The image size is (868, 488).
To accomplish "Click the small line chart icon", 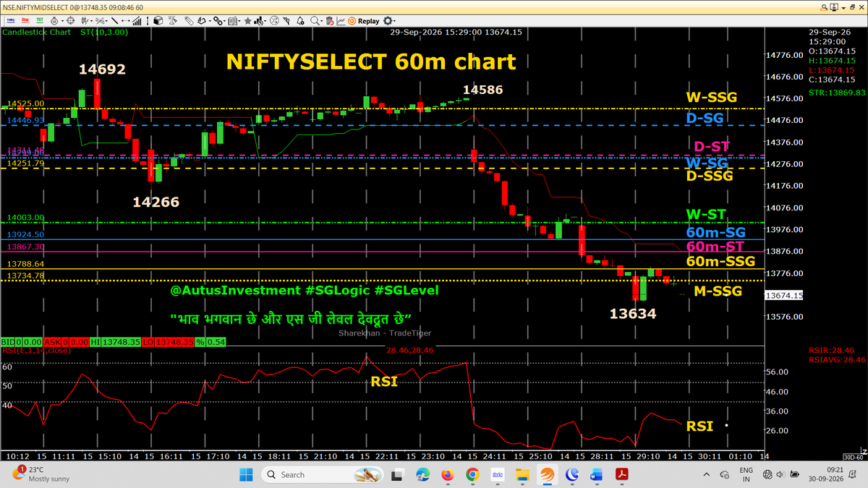I will pos(341,21).
